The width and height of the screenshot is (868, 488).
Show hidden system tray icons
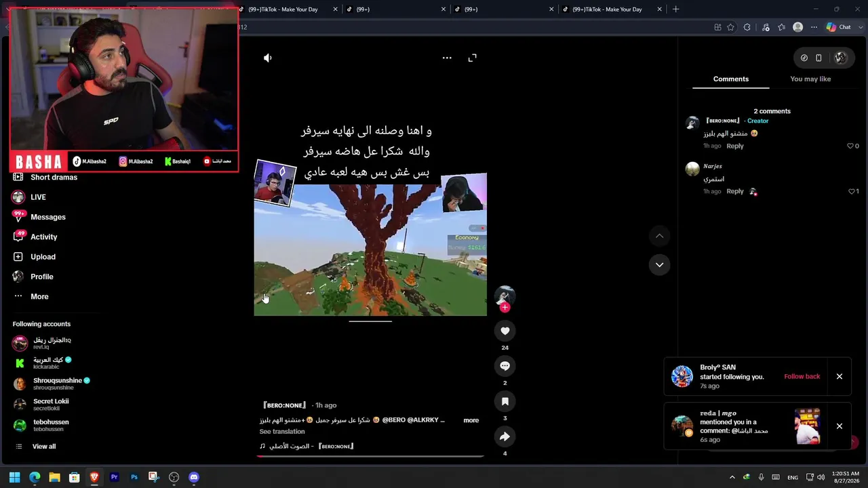pyautogui.click(x=732, y=477)
